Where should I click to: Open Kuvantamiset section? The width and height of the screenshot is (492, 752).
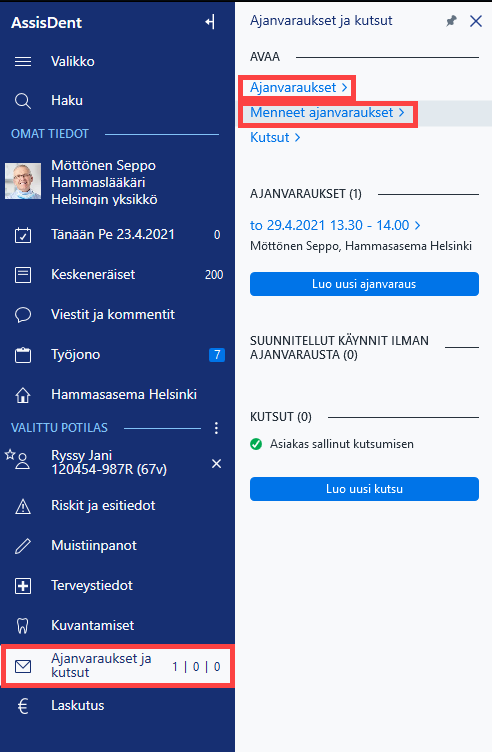[93, 625]
